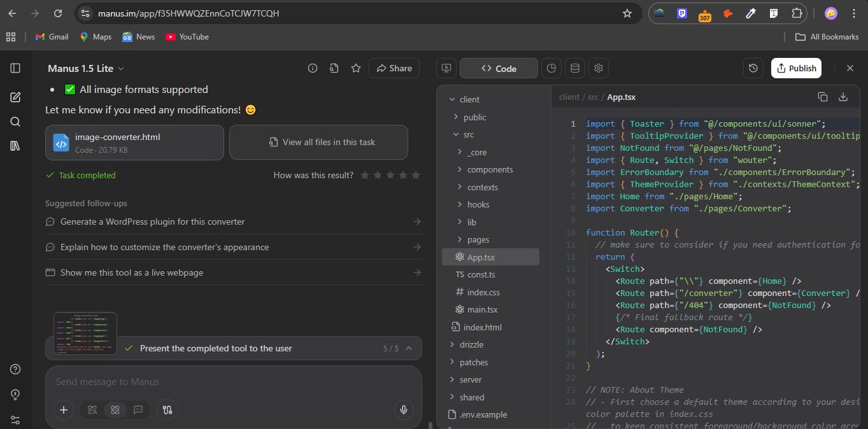
Task: Open main.tsx in file tree
Action: click(481, 309)
